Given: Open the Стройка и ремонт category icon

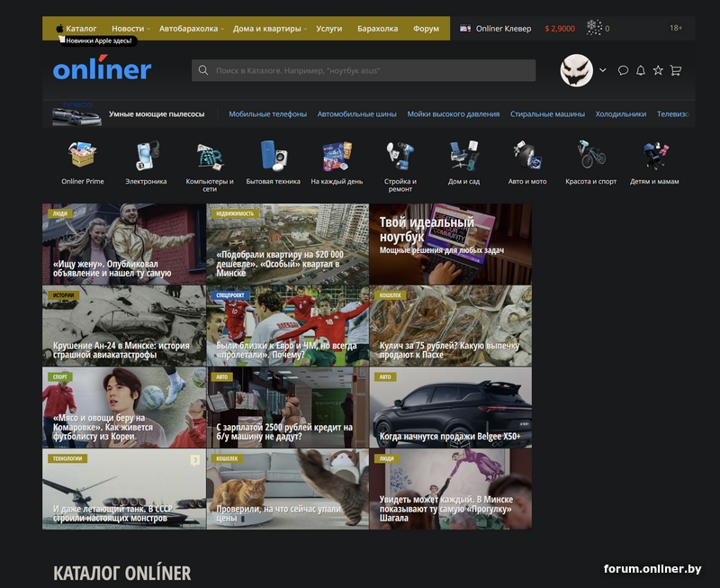Looking at the screenshot, I should (x=400, y=156).
